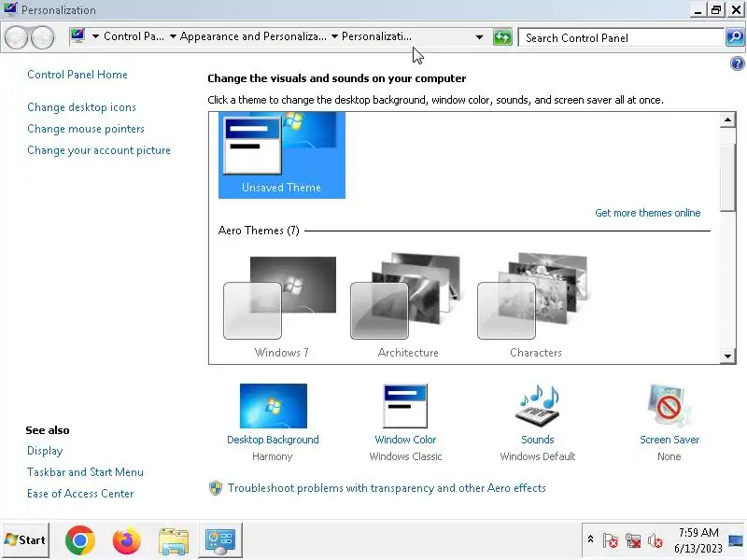The height and width of the screenshot is (560, 747).
Task: Launch Firefox from the taskbar
Action: coord(127,540)
